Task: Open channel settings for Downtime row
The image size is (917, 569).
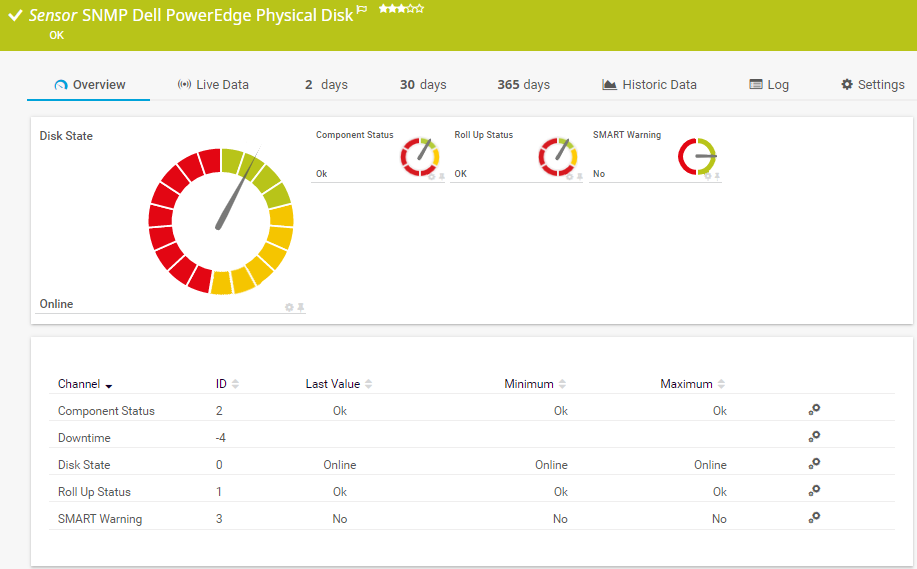Action: [x=815, y=437]
